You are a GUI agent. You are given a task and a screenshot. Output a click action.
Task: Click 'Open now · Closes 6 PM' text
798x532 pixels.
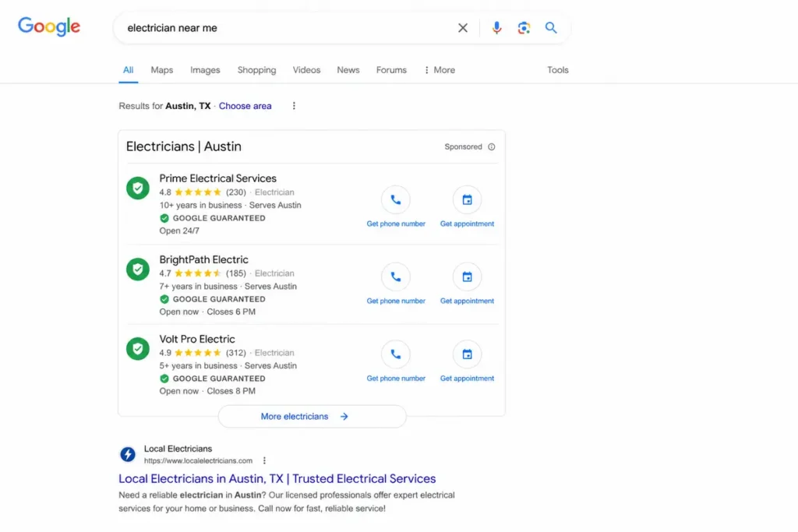click(207, 312)
